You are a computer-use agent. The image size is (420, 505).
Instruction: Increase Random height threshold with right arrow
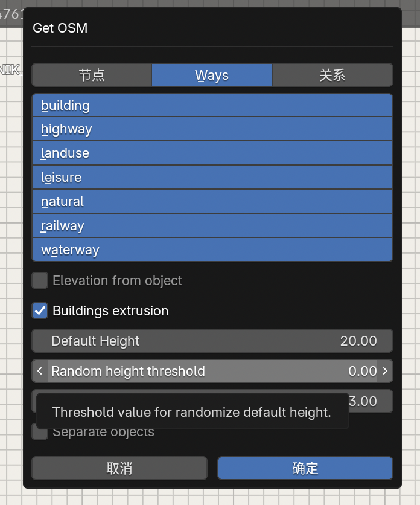pos(385,371)
